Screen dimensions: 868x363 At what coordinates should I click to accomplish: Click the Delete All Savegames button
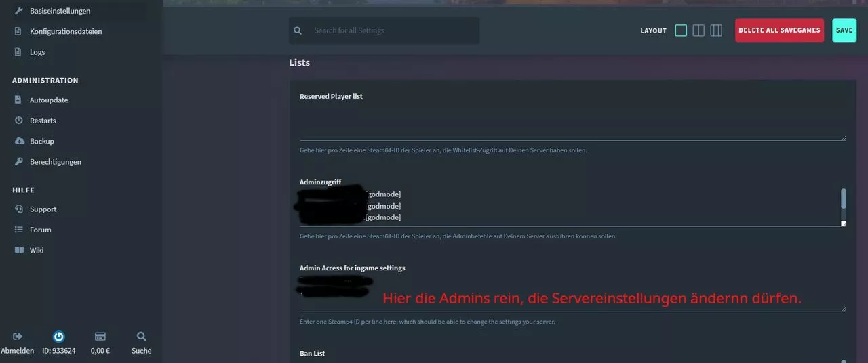tap(780, 30)
